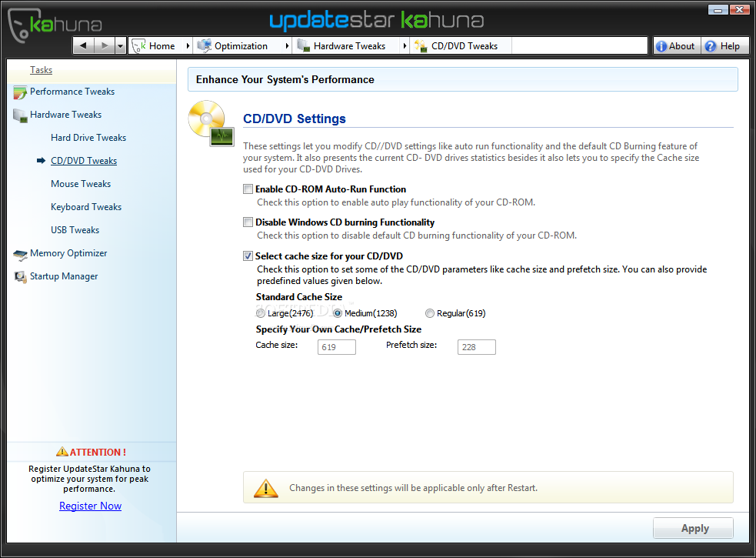Open the Help question mark icon
The width and height of the screenshot is (756, 558).
[x=710, y=46]
